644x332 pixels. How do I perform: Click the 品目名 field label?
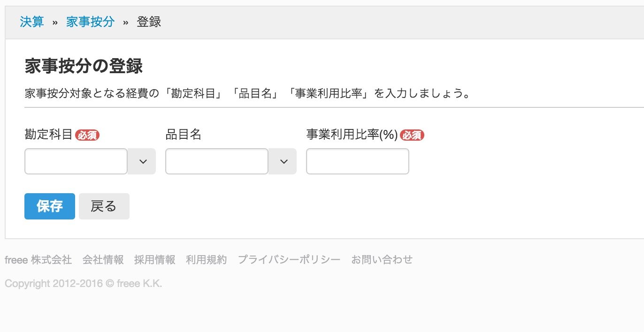184,135
